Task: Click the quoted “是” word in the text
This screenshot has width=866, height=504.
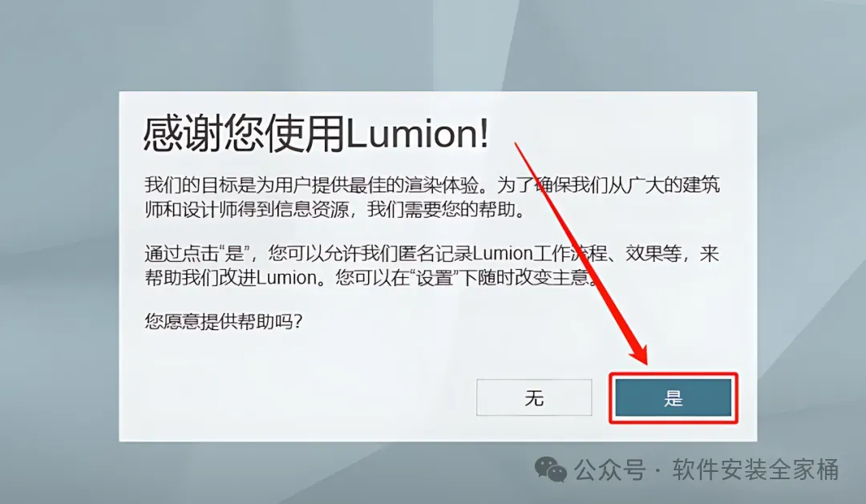Action: (x=235, y=253)
